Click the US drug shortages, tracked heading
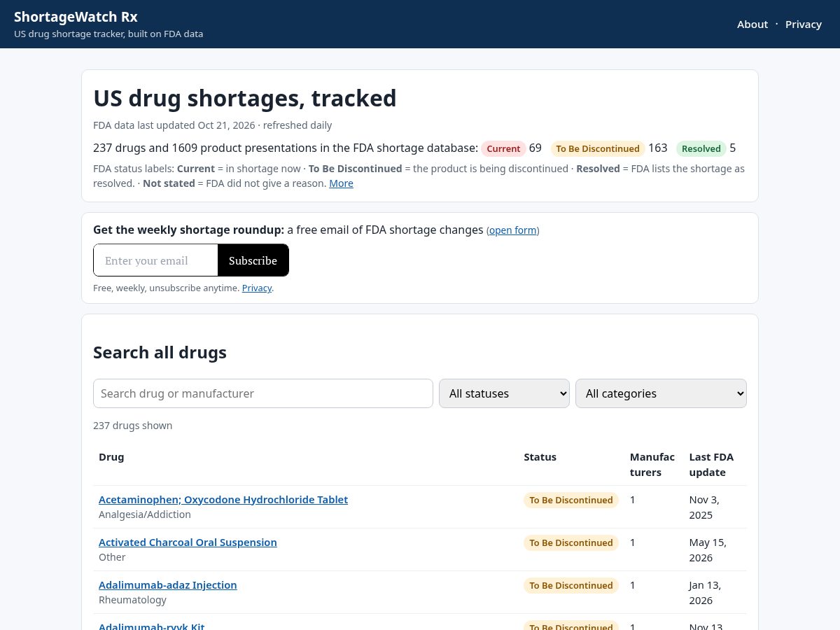This screenshot has width=840, height=630. [245, 98]
